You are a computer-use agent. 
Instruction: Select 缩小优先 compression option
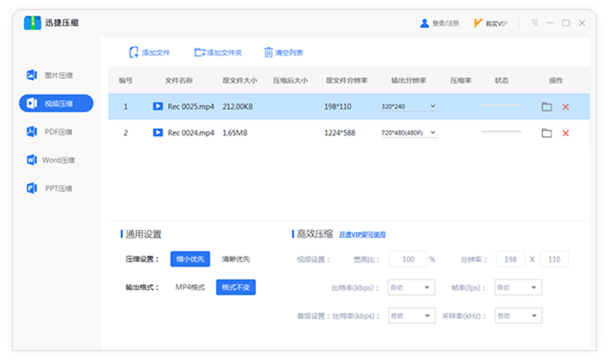[190, 259]
